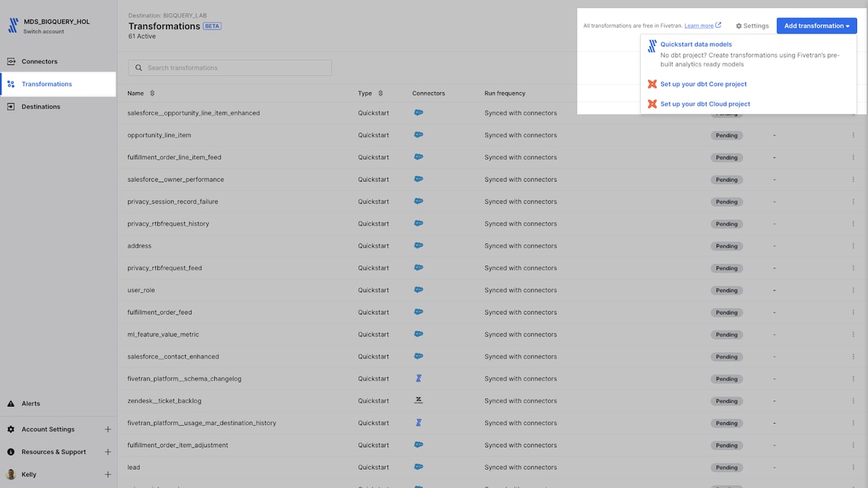The image size is (868, 488).
Task: Click the Fivetran logo beside MDS_BIGQUERY_HOL
Action: pos(13,26)
